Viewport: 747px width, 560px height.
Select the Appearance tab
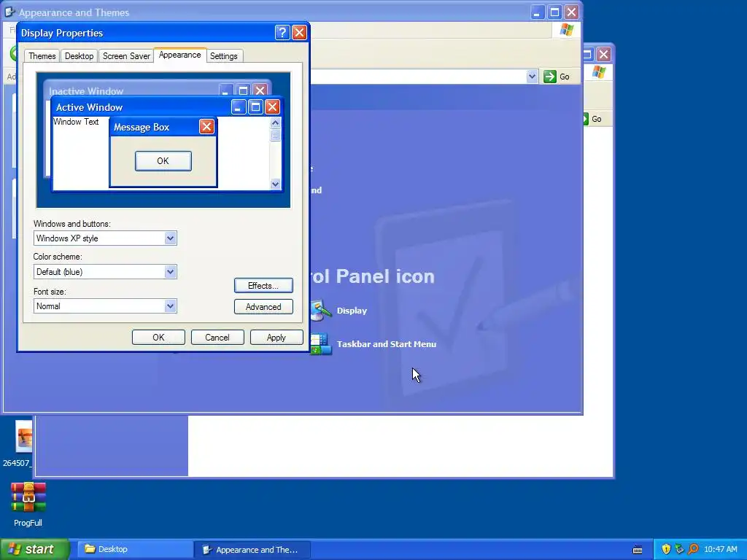tap(180, 55)
